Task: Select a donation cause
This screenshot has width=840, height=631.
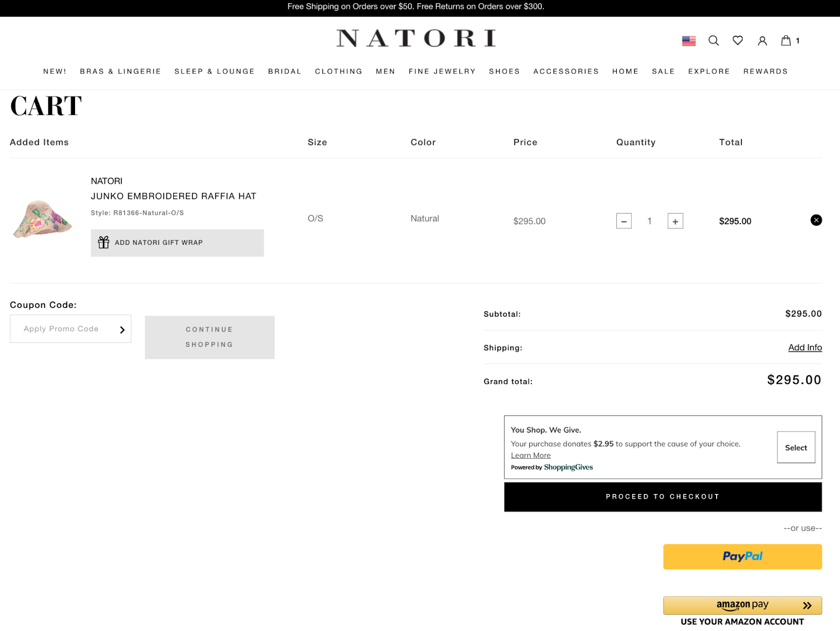Action: tap(795, 448)
